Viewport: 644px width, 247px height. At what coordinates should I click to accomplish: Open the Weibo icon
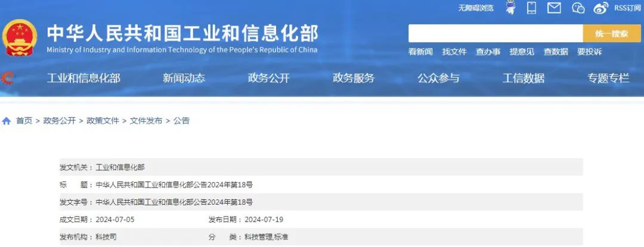[x=601, y=8]
